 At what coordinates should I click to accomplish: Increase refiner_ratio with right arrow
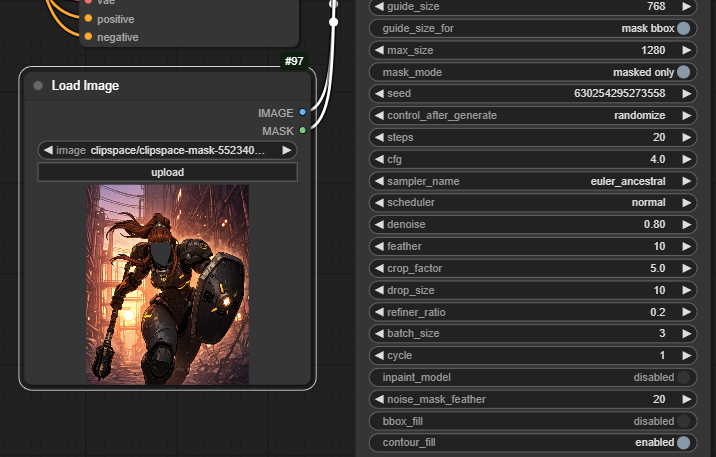tap(686, 312)
